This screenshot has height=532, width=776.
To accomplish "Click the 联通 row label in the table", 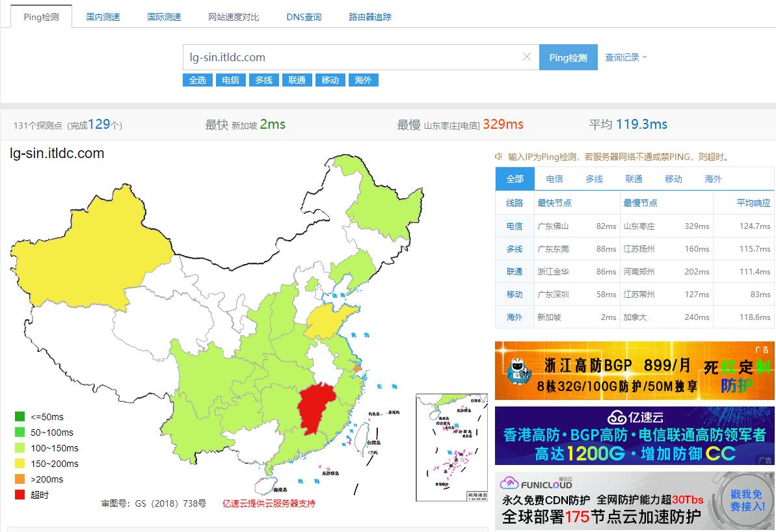I will [515, 272].
